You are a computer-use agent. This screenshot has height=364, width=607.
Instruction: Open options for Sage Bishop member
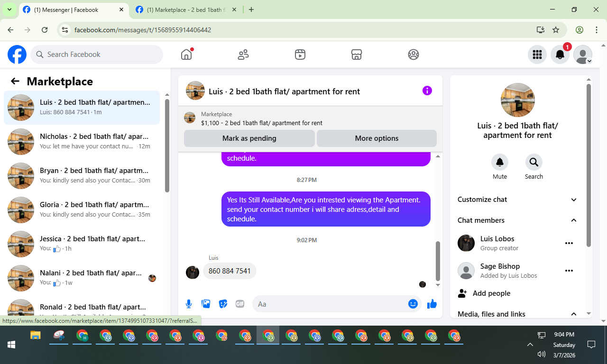coord(569,271)
